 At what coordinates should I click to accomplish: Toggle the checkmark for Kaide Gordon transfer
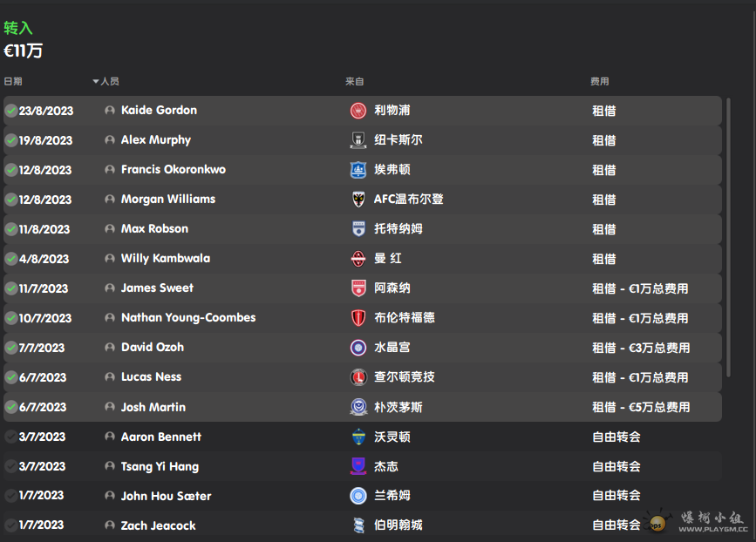pos(11,111)
